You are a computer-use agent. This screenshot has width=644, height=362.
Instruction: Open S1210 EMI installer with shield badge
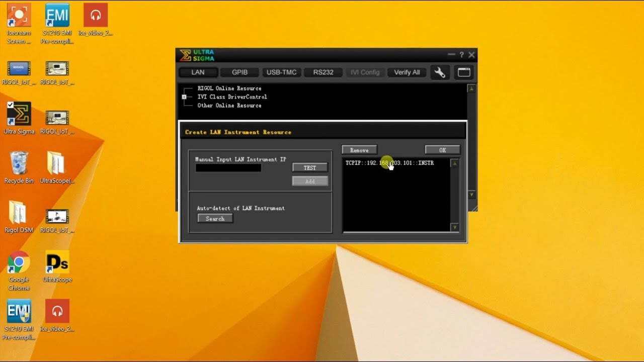click(19, 320)
